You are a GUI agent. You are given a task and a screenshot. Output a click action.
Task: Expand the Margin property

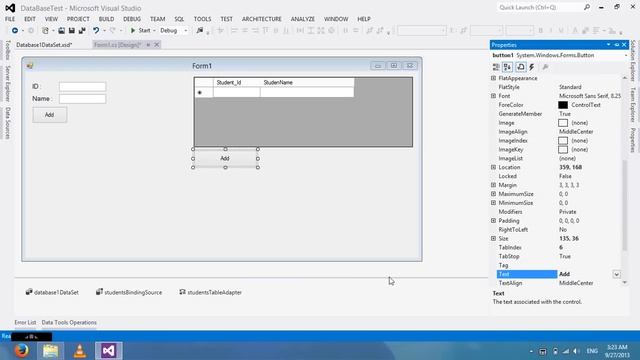tap(493, 185)
